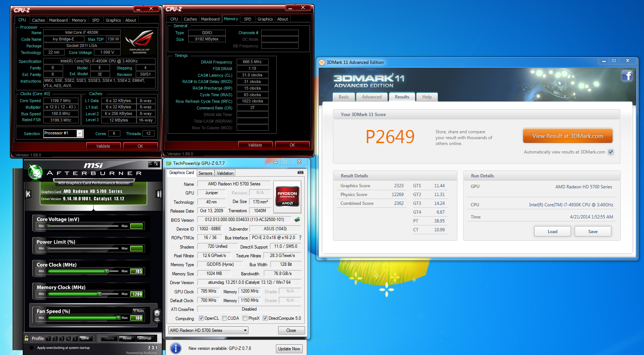Toggle the DirectCompute 5.0 checkbox
The height and width of the screenshot is (355, 644).
265,318
